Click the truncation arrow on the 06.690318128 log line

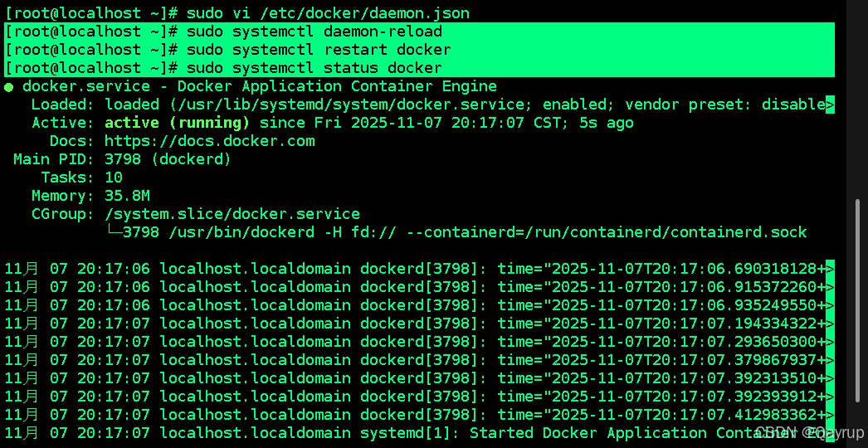click(830, 269)
